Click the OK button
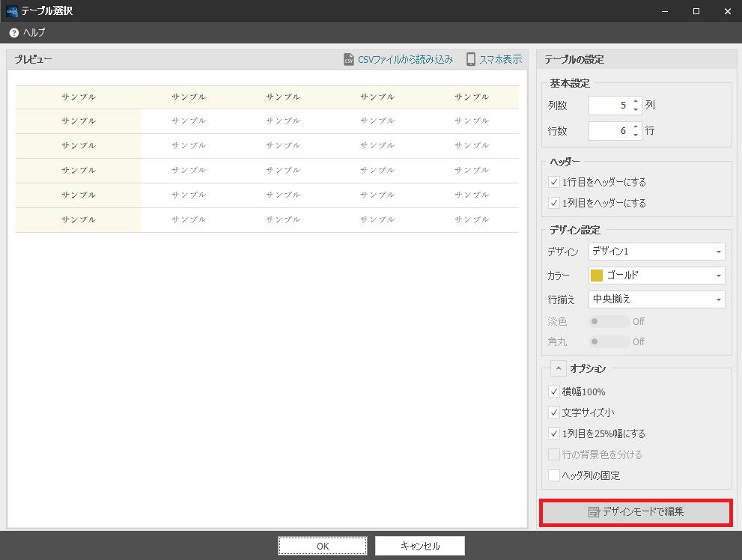 click(x=323, y=546)
